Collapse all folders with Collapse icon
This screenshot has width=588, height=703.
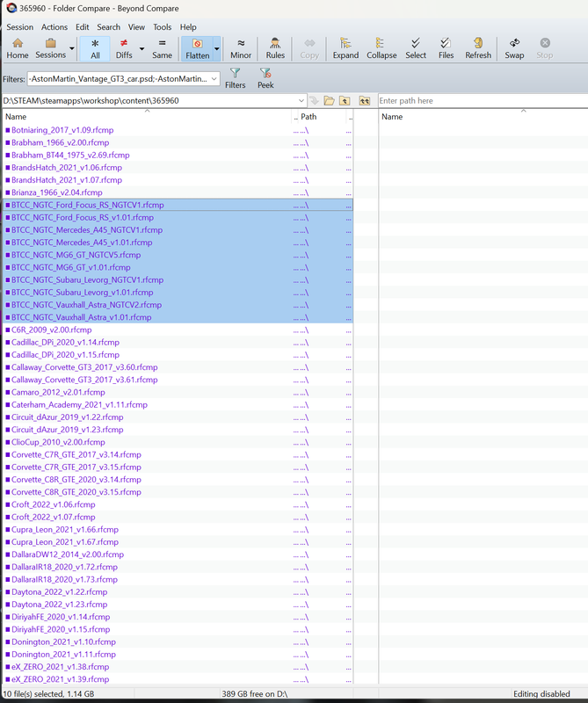point(381,48)
